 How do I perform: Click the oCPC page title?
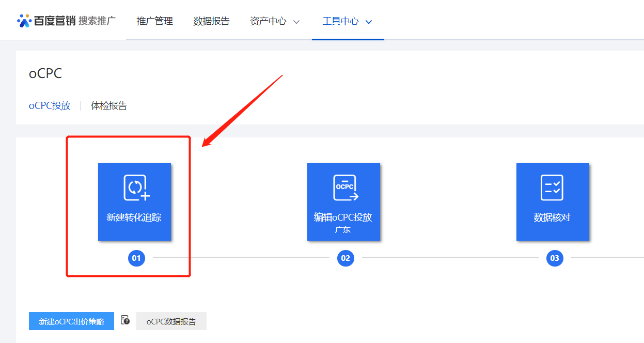point(45,73)
